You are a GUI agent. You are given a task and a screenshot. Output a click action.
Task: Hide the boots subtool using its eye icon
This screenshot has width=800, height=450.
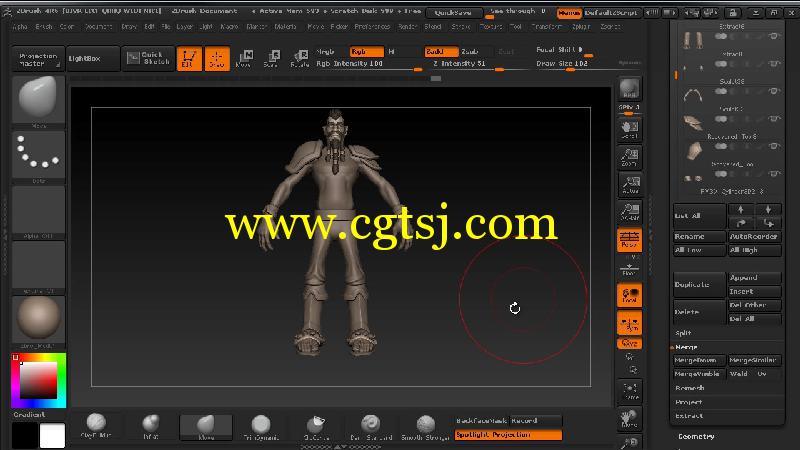pos(774,36)
